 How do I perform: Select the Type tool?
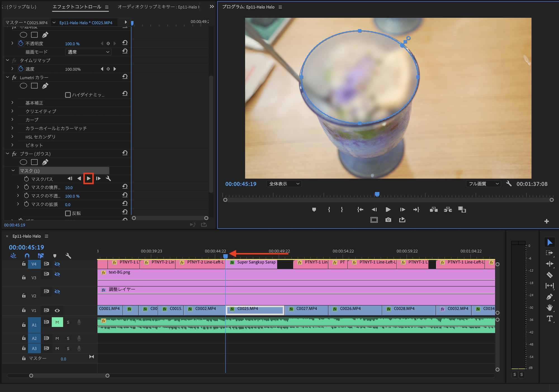[549, 319]
